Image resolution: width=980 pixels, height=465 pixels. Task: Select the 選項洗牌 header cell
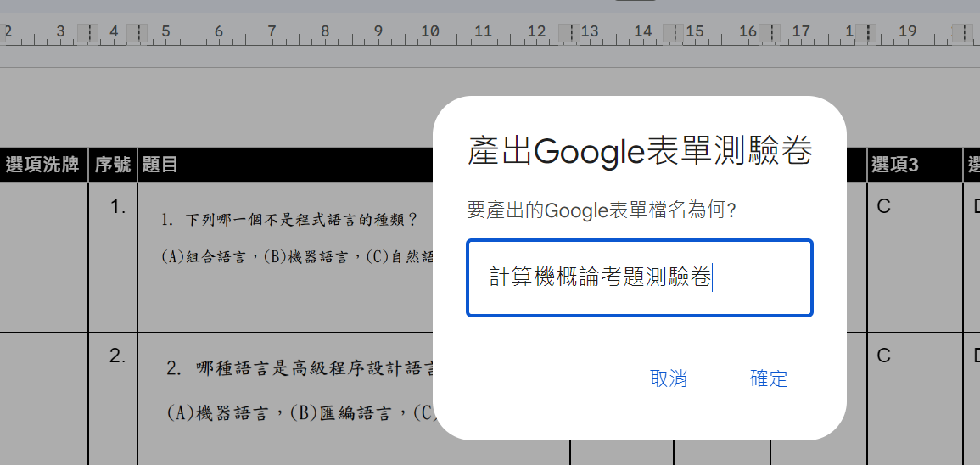coord(42,165)
